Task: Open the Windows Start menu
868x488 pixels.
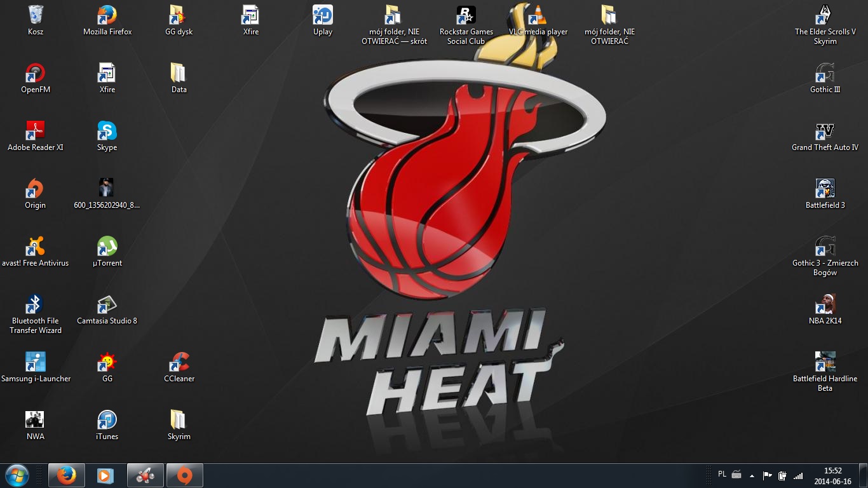Action: coord(17,475)
